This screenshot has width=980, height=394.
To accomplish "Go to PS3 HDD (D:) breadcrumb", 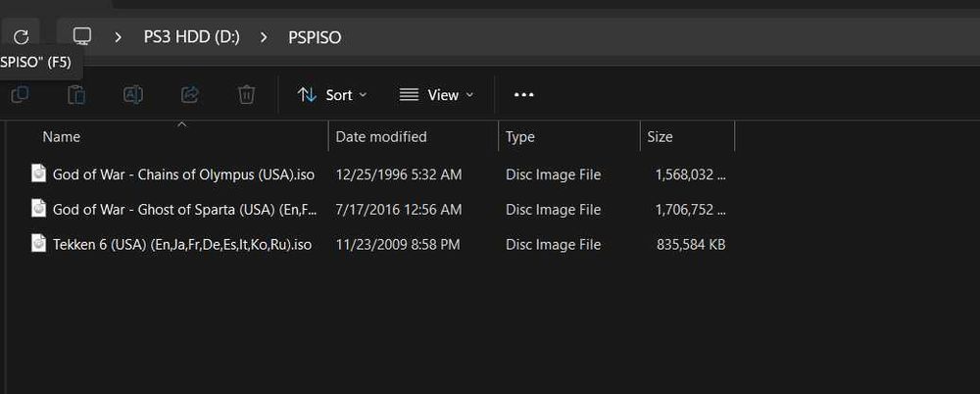I will pos(192,37).
